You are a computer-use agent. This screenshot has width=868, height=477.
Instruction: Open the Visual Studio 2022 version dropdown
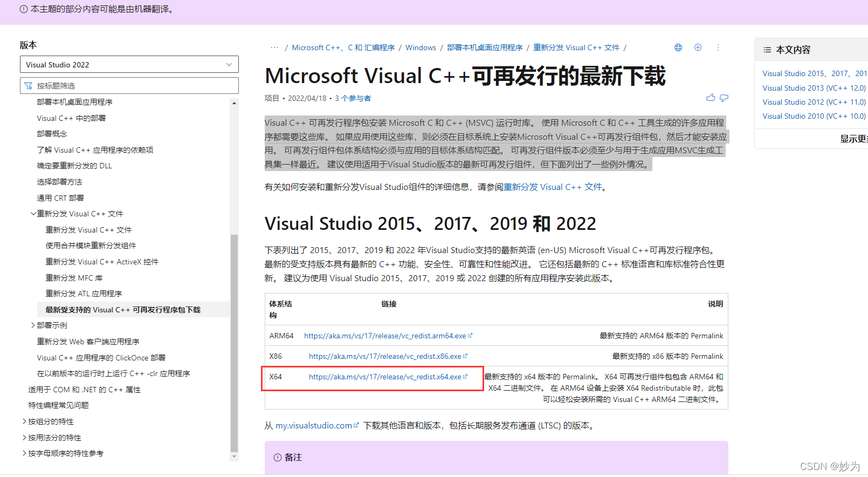click(x=129, y=65)
